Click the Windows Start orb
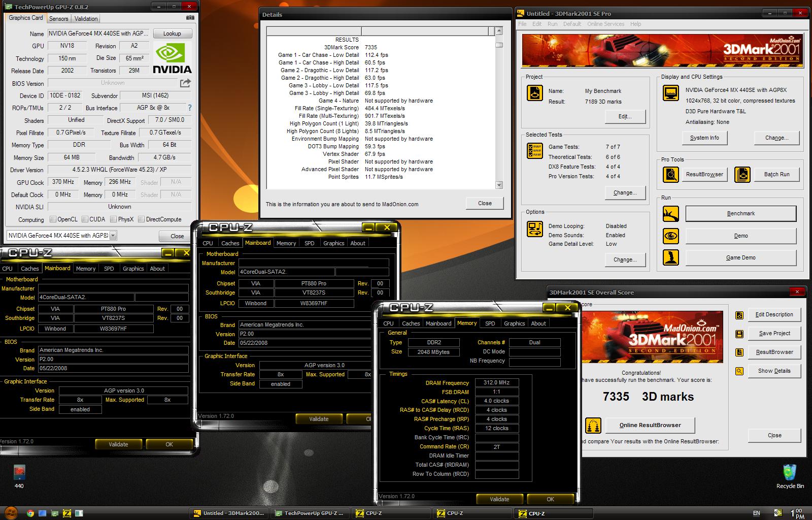Image resolution: width=812 pixels, height=520 pixels. (x=11, y=513)
